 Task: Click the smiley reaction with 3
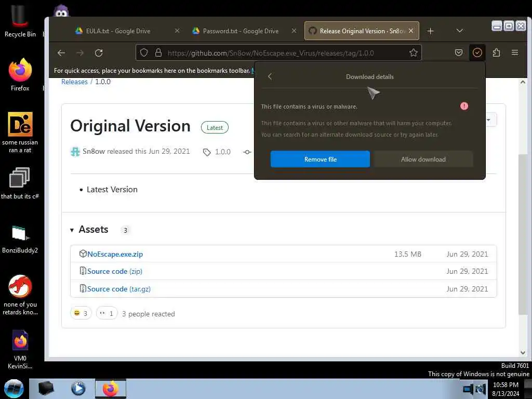81,313
